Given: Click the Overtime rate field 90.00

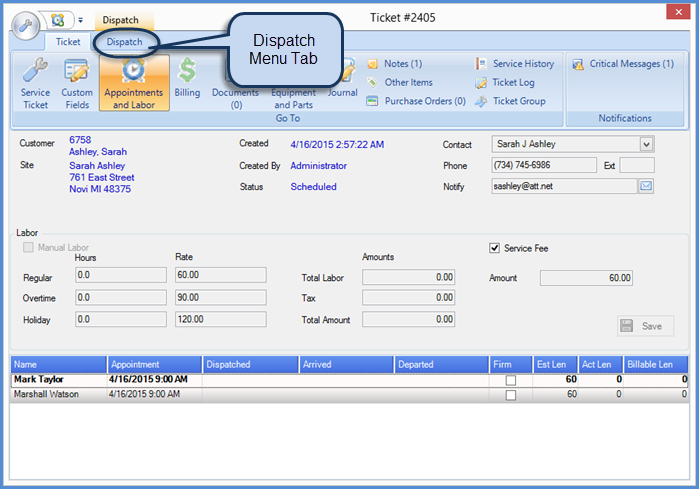Looking at the screenshot, I should click(221, 297).
